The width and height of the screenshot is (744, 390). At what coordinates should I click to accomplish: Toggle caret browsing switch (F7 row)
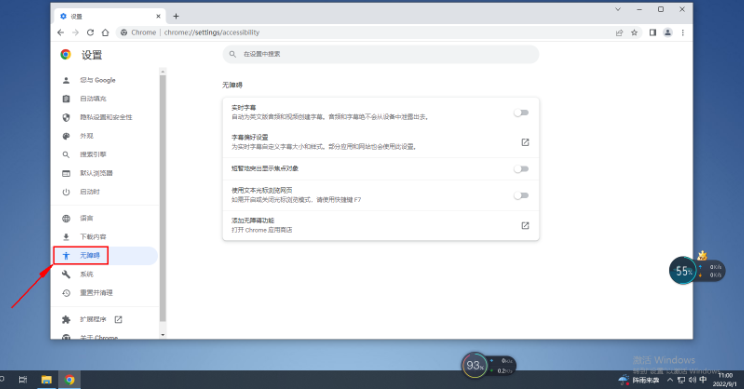tap(521, 195)
